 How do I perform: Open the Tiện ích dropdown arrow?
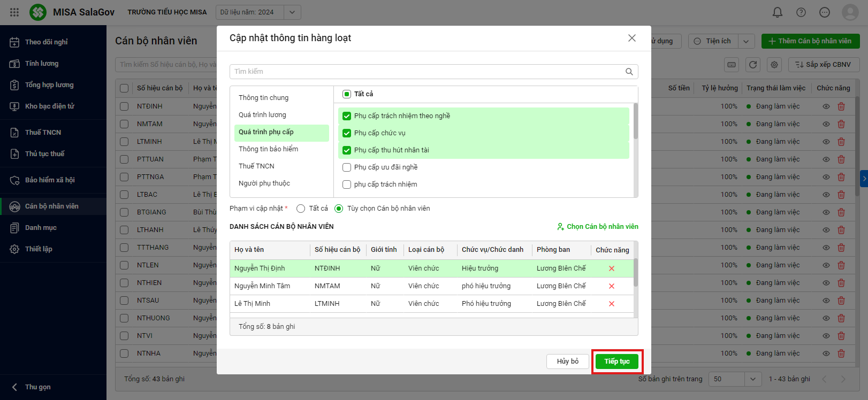coord(746,41)
